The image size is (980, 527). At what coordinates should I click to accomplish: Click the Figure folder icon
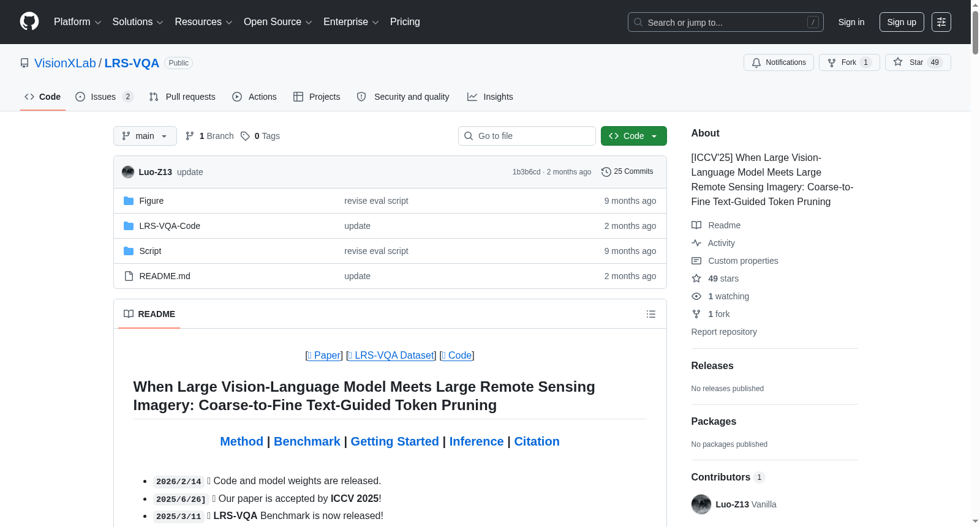point(129,201)
